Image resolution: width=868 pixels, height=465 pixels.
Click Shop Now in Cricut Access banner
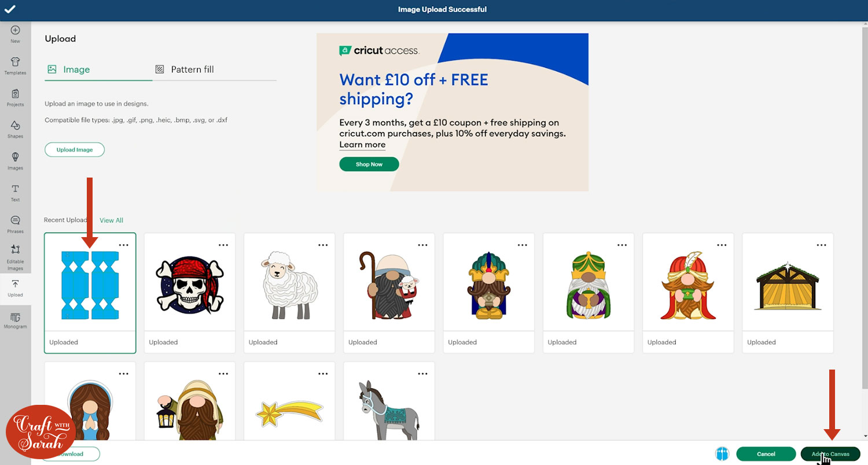click(369, 164)
